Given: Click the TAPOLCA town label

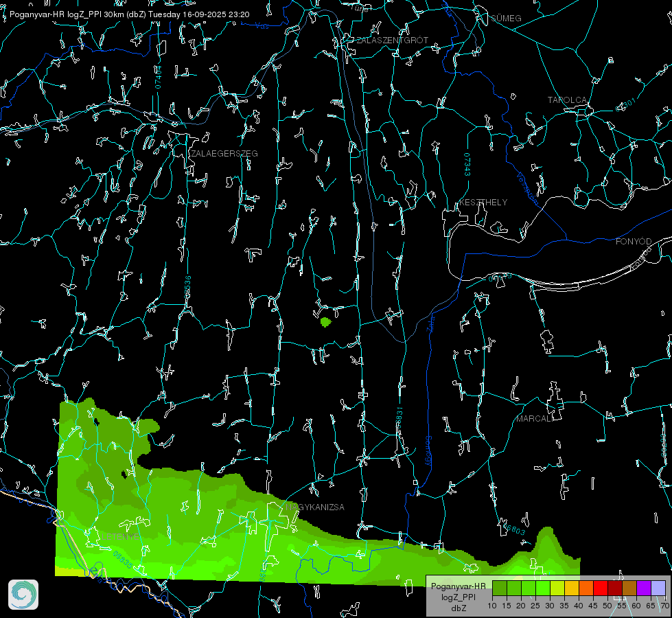Looking at the screenshot, I should (x=568, y=100).
